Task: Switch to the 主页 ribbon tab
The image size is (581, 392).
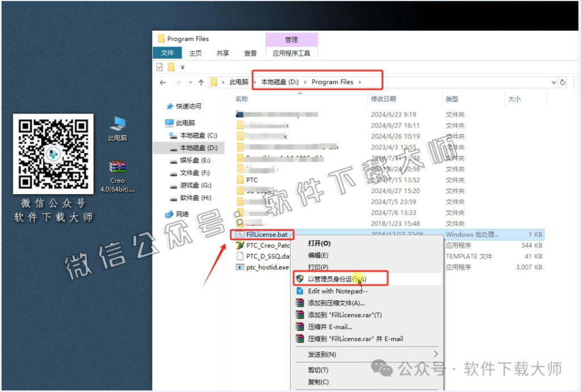Action: 195,53
